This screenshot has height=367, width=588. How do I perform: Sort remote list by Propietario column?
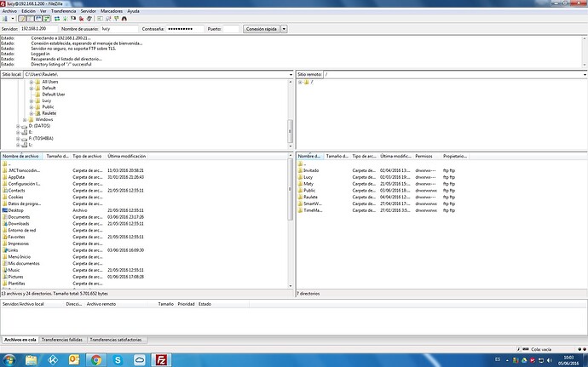[x=454, y=156]
